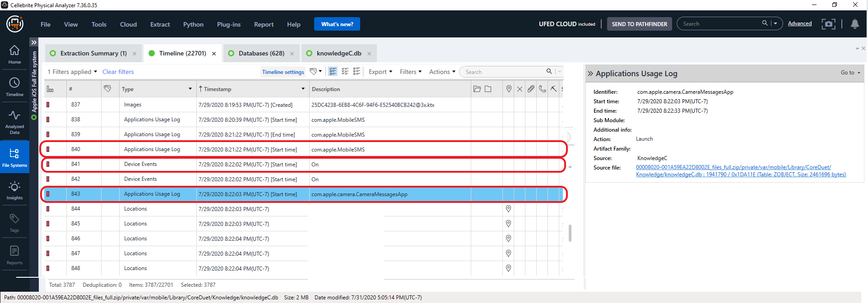Screen dimensions: 868x303
Task: Open the Insights sidebar panel
Action: tap(14, 191)
